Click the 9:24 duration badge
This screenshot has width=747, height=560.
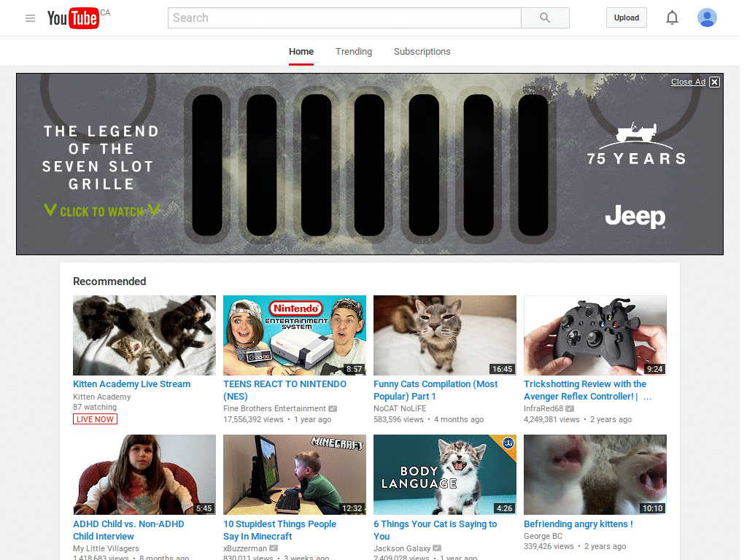[654, 369]
